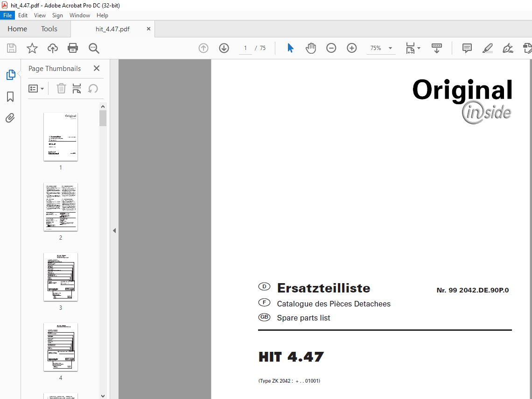Viewport: 532px width, 399px height.
Task: Enable scrolling mode icon
Action: click(437, 48)
